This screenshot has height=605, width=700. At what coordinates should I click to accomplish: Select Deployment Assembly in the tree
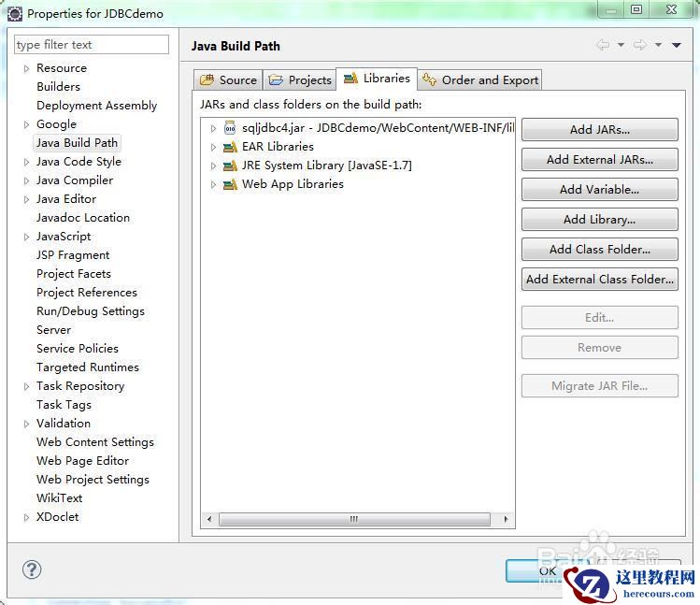pyautogui.click(x=97, y=106)
